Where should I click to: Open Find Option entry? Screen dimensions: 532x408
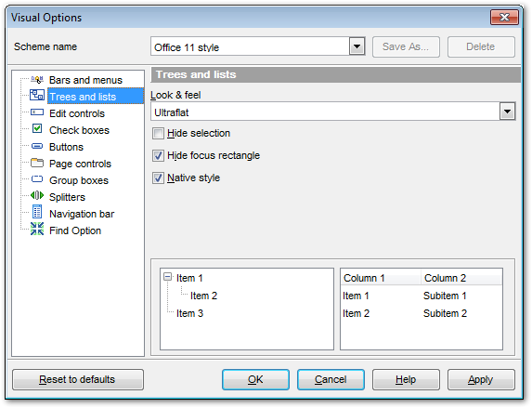click(75, 230)
